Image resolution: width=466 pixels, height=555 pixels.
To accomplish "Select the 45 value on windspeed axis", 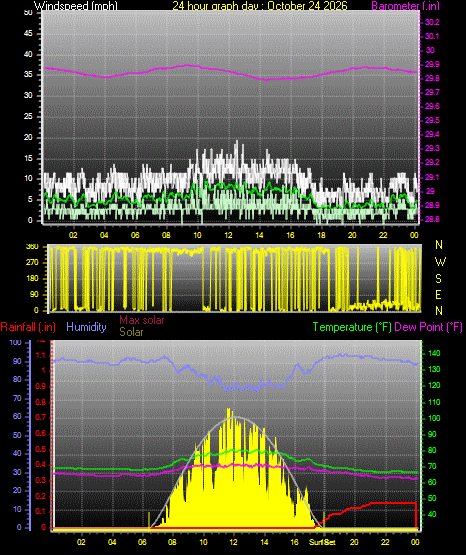I will tap(28, 34).
